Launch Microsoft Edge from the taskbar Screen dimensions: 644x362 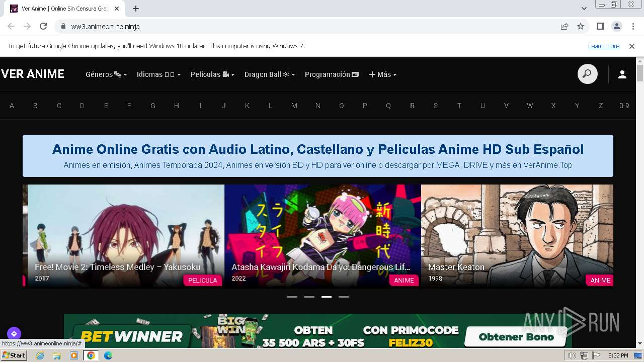click(108, 355)
